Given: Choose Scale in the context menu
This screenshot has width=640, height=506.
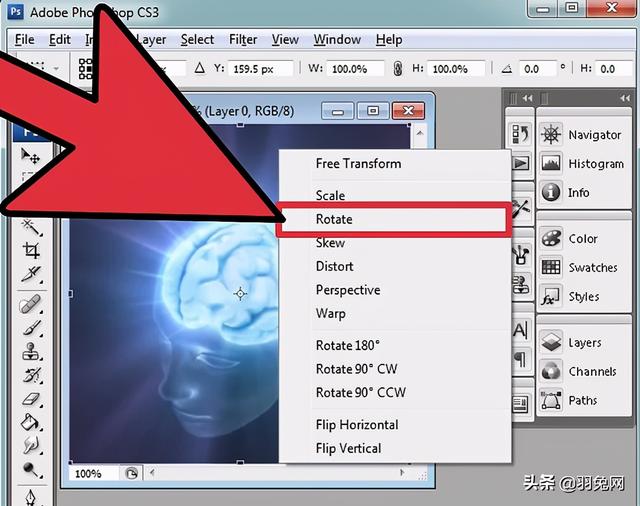Looking at the screenshot, I should (395, 195).
